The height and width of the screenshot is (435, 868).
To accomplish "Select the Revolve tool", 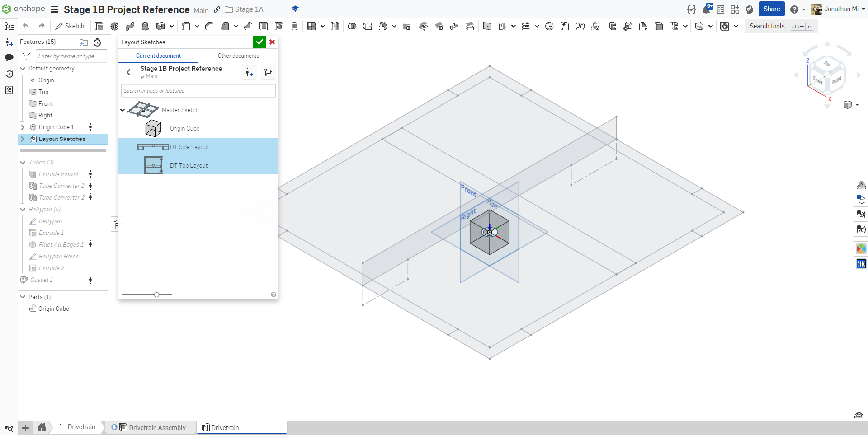I will pyautogui.click(x=114, y=26).
